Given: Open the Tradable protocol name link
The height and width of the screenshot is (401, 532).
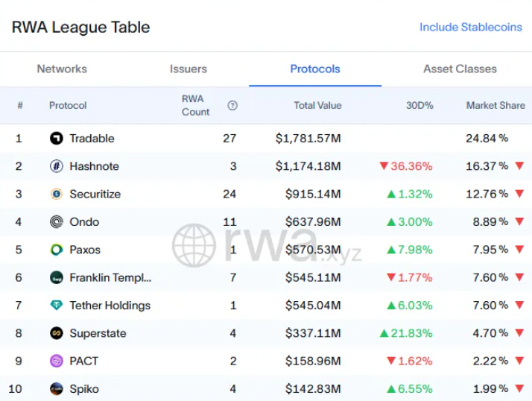Looking at the screenshot, I should 92,138.
